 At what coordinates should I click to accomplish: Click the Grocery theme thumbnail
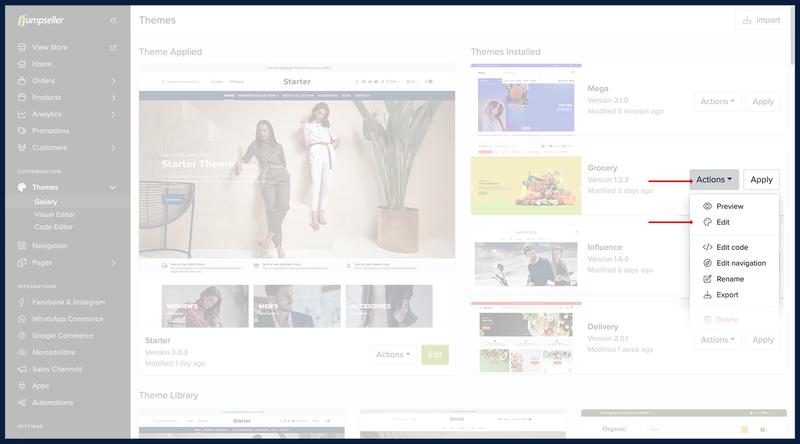point(526,179)
